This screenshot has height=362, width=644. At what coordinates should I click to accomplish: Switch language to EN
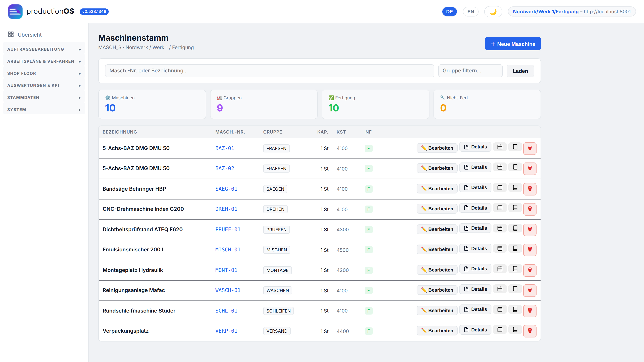point(471,11)
